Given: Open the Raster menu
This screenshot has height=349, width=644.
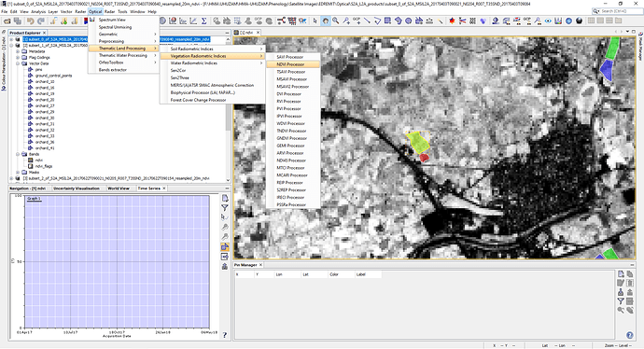Looking at the screenshot, I should 80,11.
